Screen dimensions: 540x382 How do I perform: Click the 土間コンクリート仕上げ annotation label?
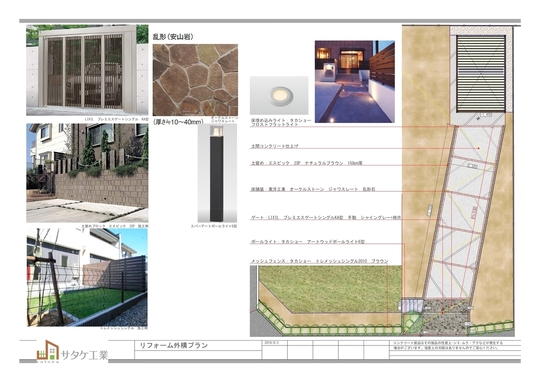274,146
